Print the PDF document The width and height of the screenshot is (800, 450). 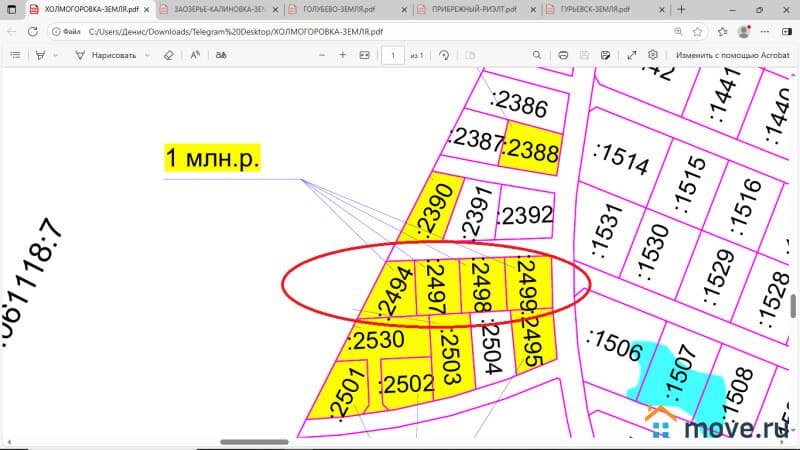[563, 55]
